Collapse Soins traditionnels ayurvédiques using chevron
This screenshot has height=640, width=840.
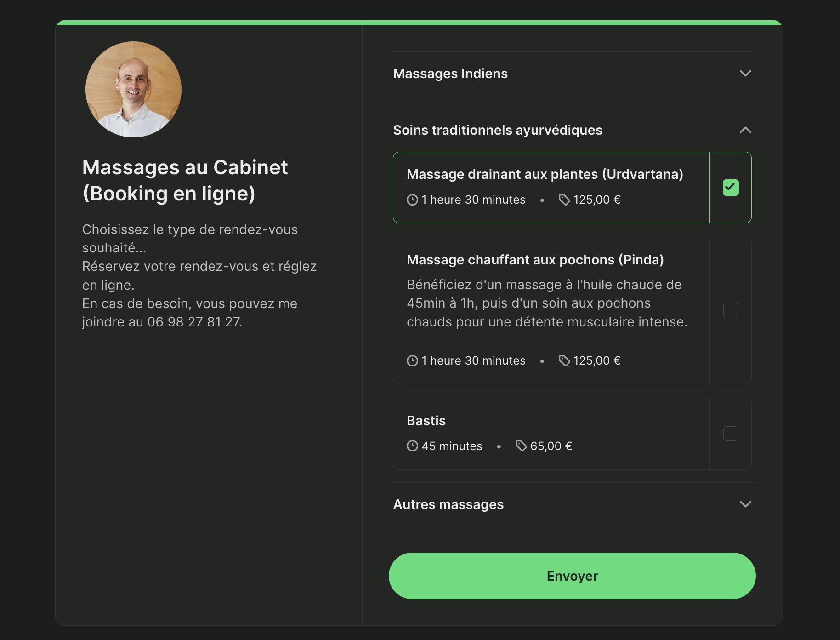point(745,130)
